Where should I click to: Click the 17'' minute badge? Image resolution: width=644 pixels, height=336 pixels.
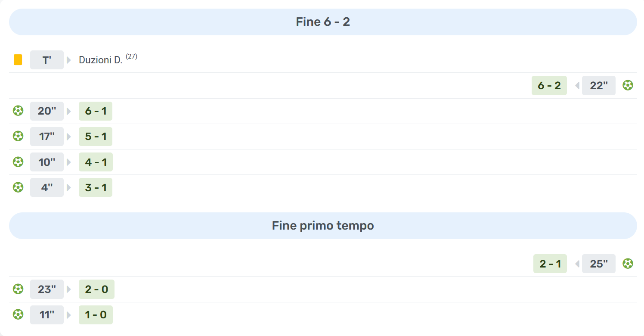pos(47,137)
